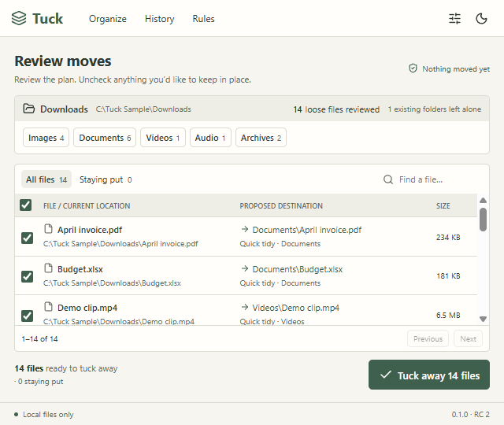Image resolution: width=504 pixels, height=425 pixels.
Task: Uncheck the April invoice.pdf checkbox
Action: 27,238
